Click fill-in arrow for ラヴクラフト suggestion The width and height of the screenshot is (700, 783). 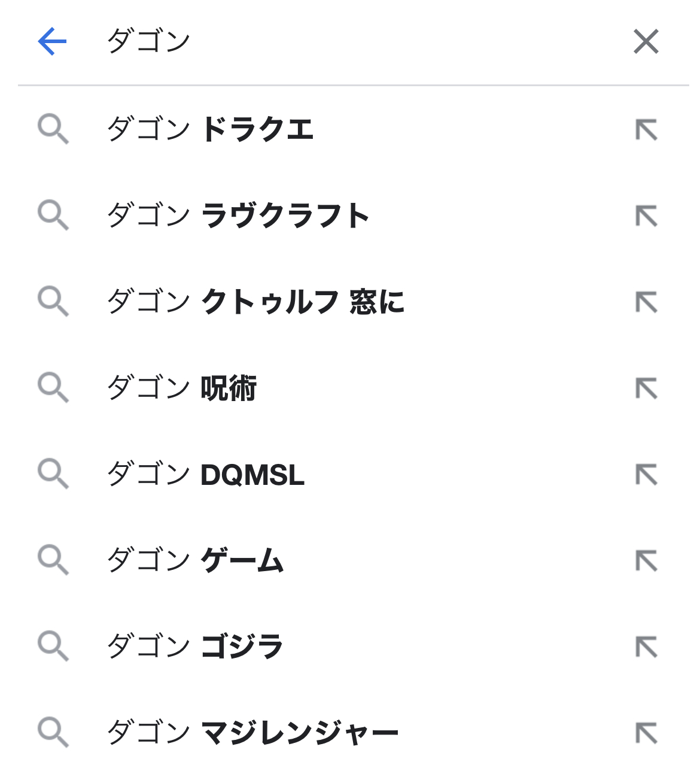[x=646, y=216]
